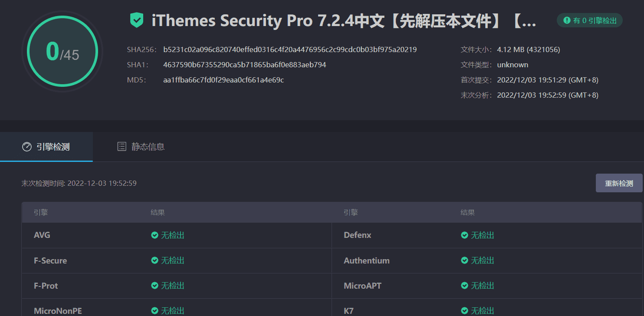
Task: Click the check icon in F-Prot result
Action: [x=154, y=286]
